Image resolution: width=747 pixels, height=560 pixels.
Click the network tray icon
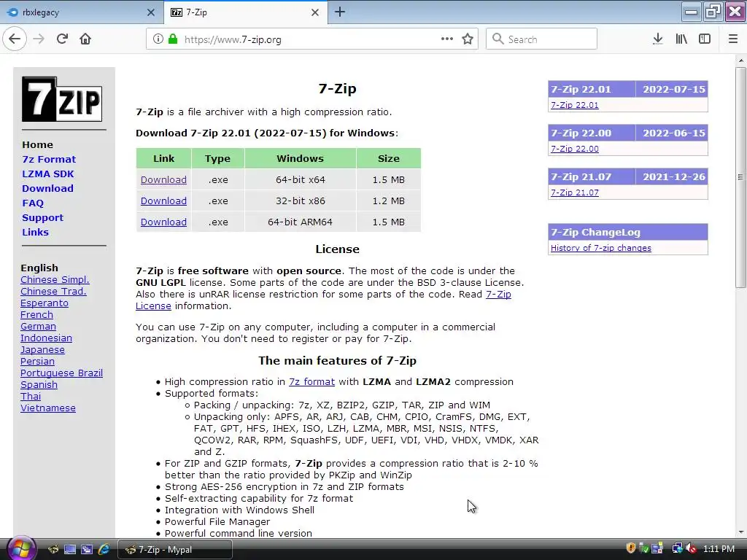[676, 548]
